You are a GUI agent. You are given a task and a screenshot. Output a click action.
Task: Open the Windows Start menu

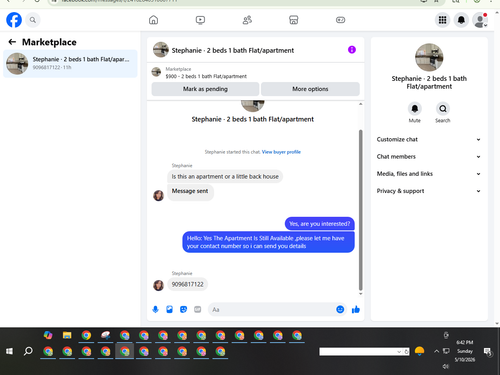9,351
